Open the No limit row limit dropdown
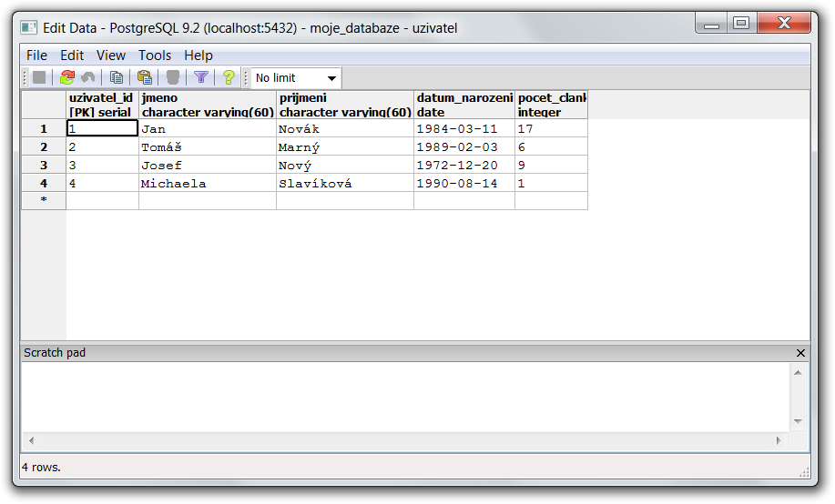This screenshot has height=504, width=835. click(x=296, y=78)
